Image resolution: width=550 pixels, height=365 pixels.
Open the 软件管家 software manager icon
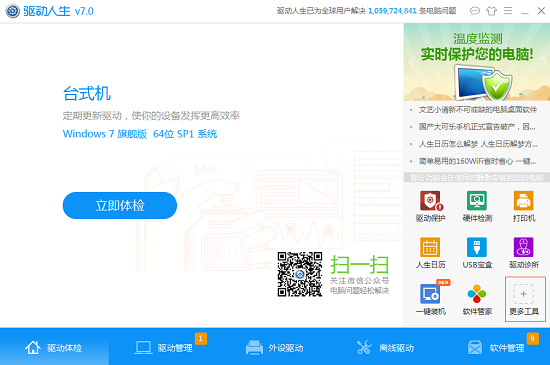[x=477, y=299]
